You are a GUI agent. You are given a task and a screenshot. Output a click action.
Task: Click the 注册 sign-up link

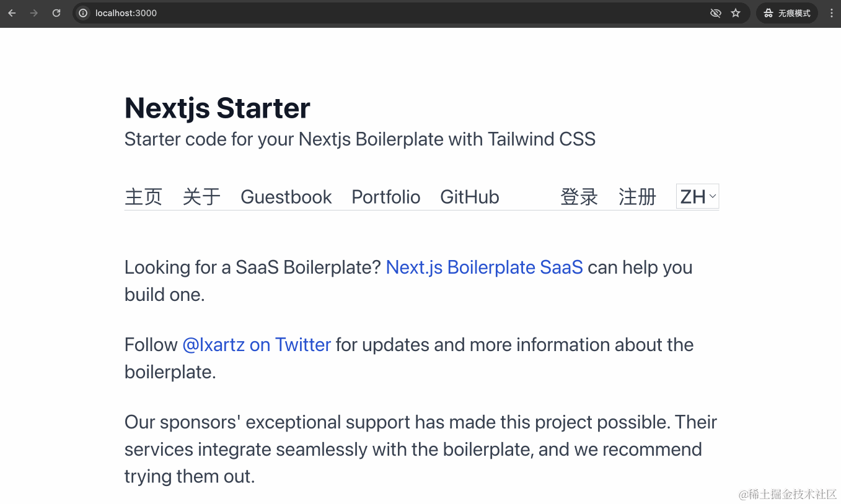click(637, 197)
